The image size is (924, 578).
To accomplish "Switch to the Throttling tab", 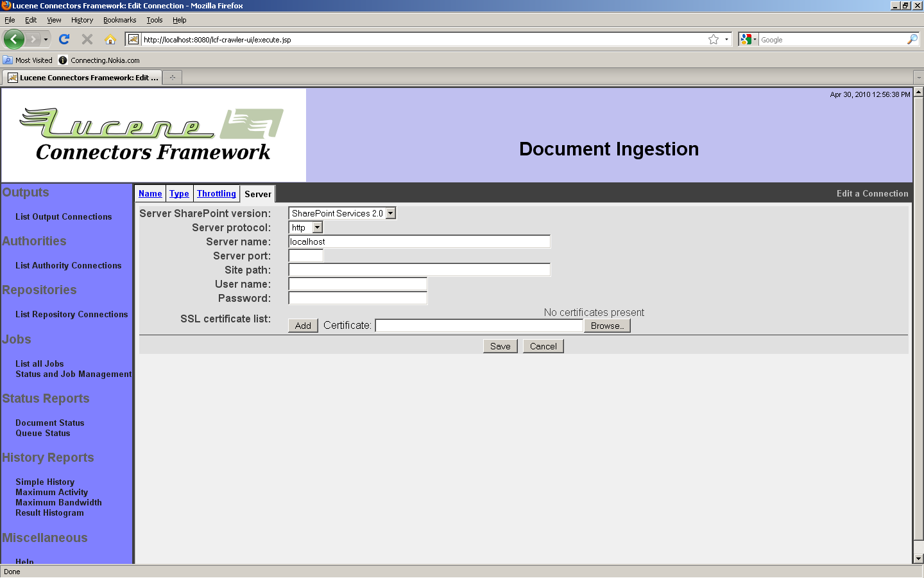I will 216,194.
